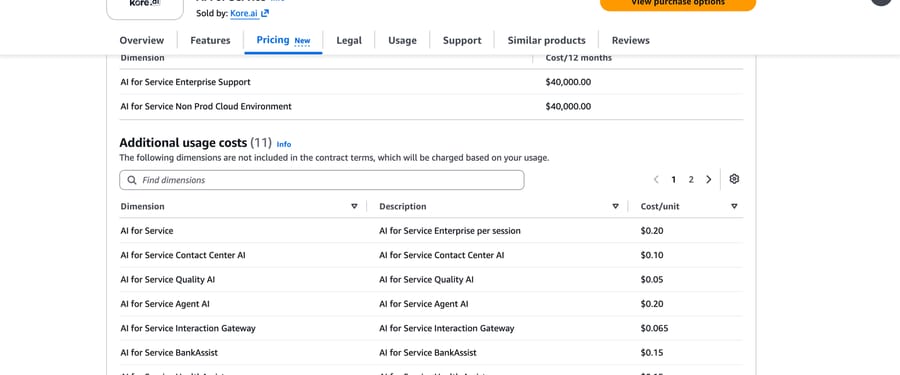Open the Overview tab

pos(141,40)
